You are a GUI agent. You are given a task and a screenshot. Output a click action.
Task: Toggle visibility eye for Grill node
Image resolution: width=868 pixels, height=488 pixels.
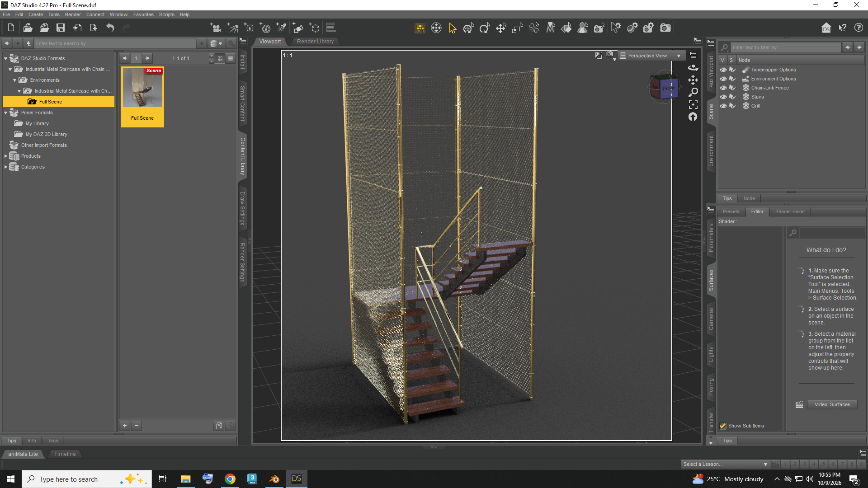(x=723, y=106)
